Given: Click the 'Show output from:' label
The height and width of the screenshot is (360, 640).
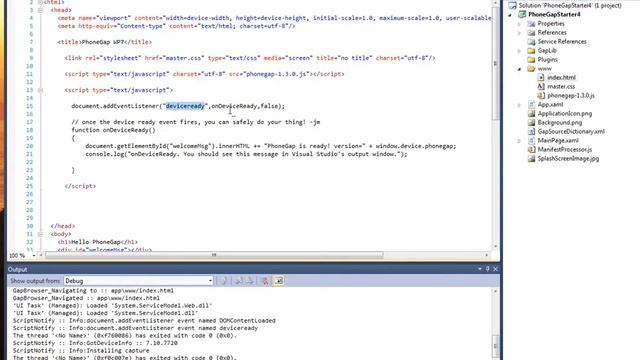Looking at the screenshot, I should 35,281.
